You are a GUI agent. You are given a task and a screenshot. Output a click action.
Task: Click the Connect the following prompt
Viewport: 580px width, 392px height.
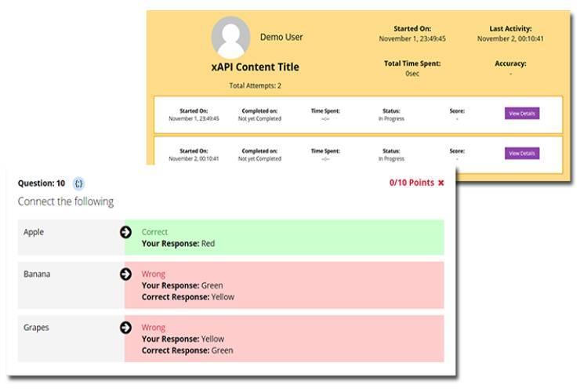(66, 201)
